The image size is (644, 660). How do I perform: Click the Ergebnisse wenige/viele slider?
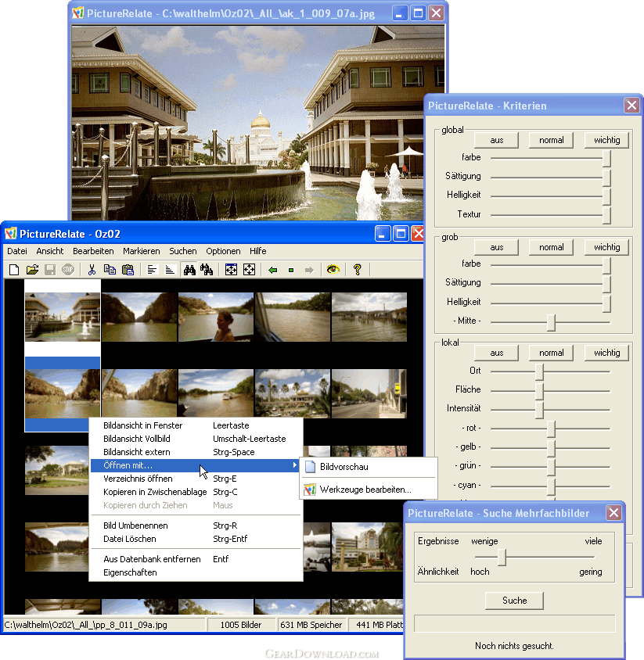click(x=534, y=557)
